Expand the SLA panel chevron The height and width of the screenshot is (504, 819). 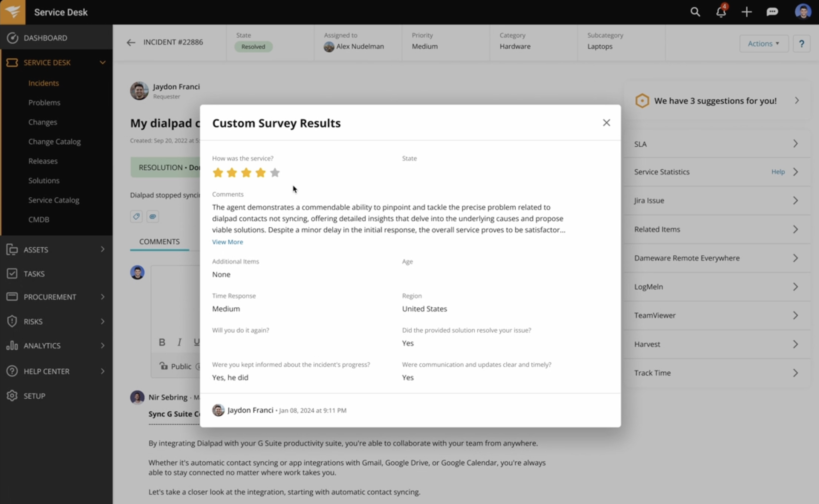coord(795,144)
